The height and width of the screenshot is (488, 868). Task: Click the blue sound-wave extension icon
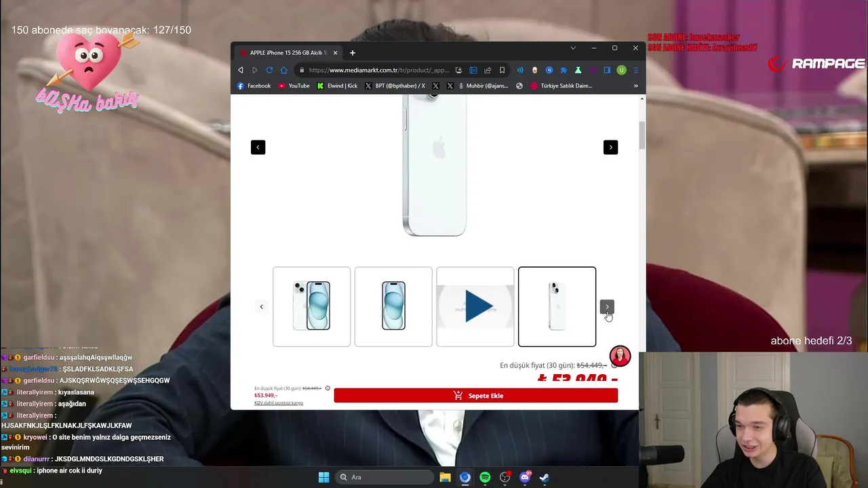pyautogui.click(x=520, y=70)
